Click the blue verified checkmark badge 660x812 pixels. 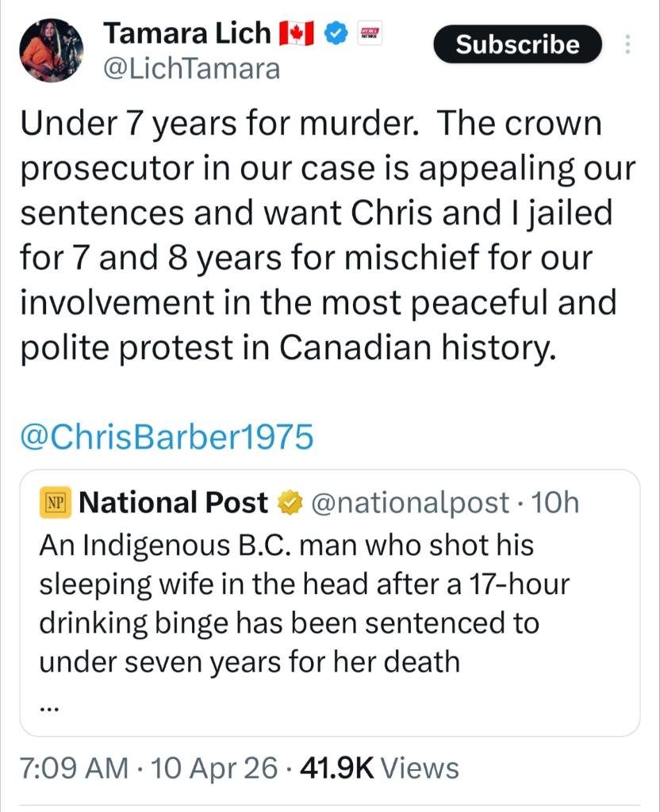click(339, 33)
